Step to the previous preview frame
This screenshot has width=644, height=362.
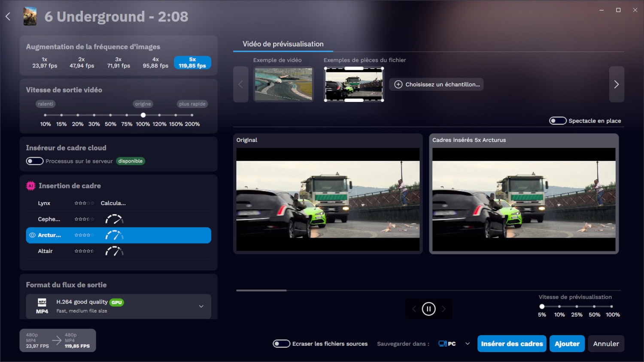414,309
